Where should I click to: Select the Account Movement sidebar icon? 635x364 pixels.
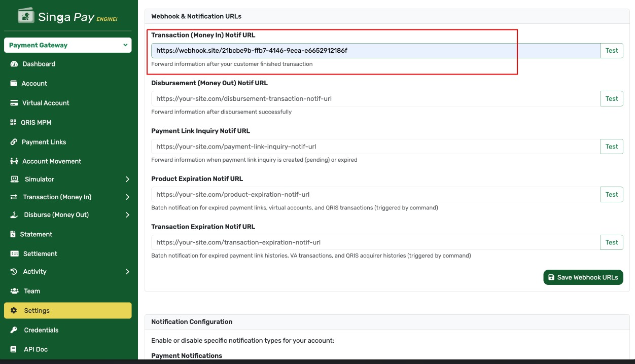point(14,161)
